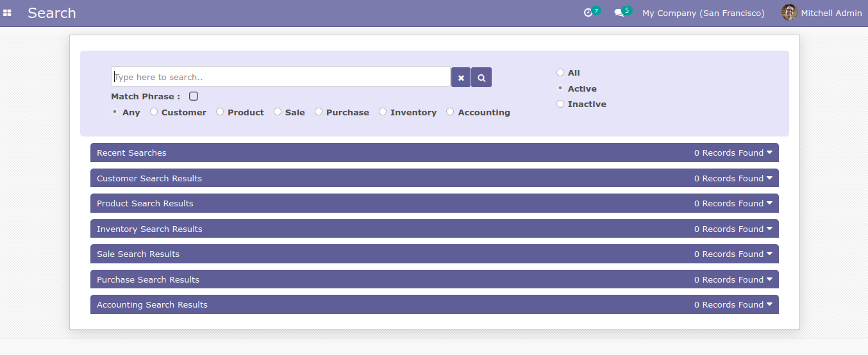
Task: Open the apps grid menu icon
Action: pyautogui.click(x=7, y=13)
